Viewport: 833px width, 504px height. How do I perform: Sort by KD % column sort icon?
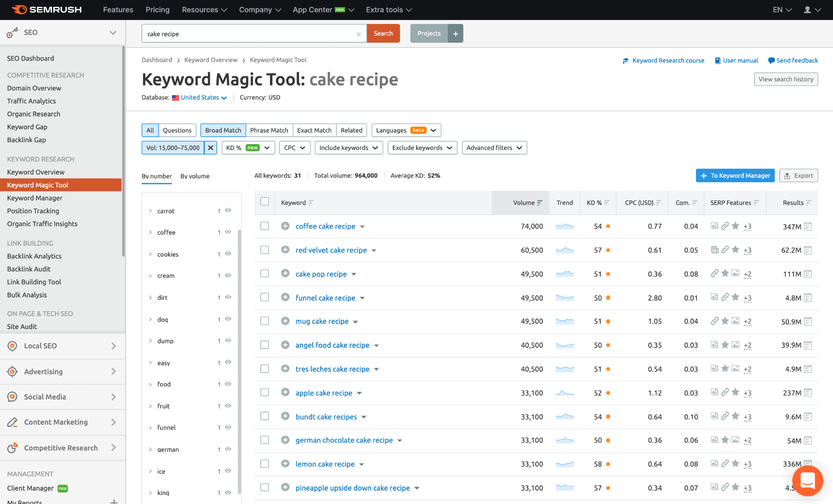click(607, 203)
